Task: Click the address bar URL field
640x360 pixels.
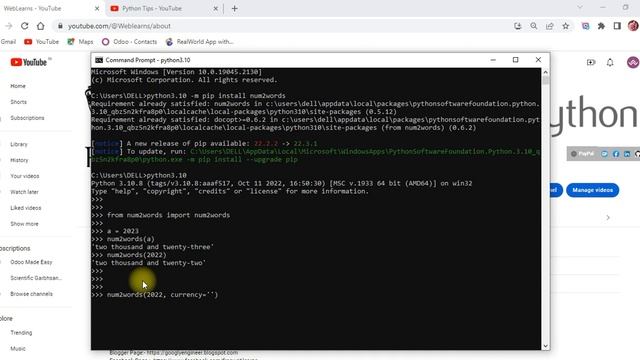Action: click(x=282, y=26)
